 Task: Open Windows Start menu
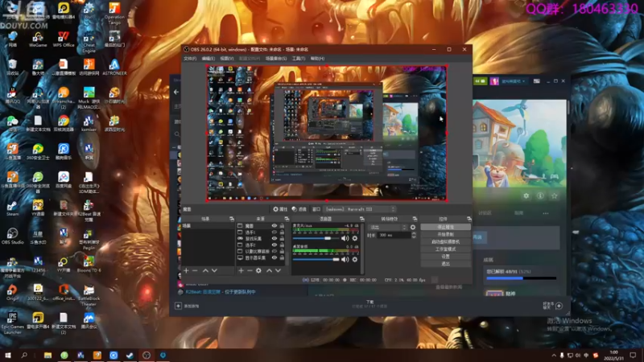(x=8, y=356)
